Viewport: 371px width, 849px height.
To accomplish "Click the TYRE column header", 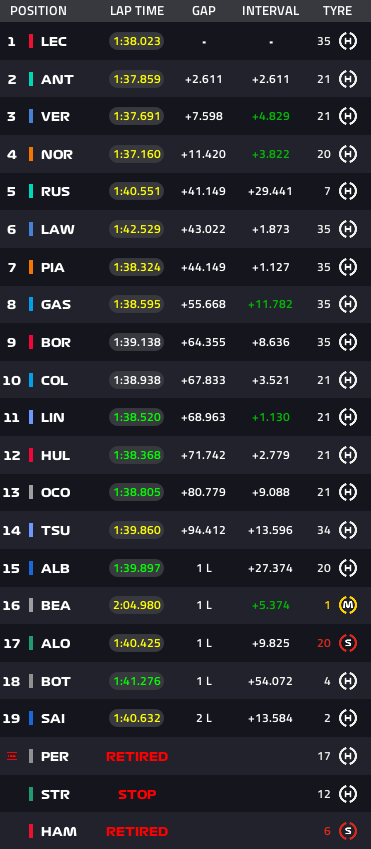I will [337, 11].
